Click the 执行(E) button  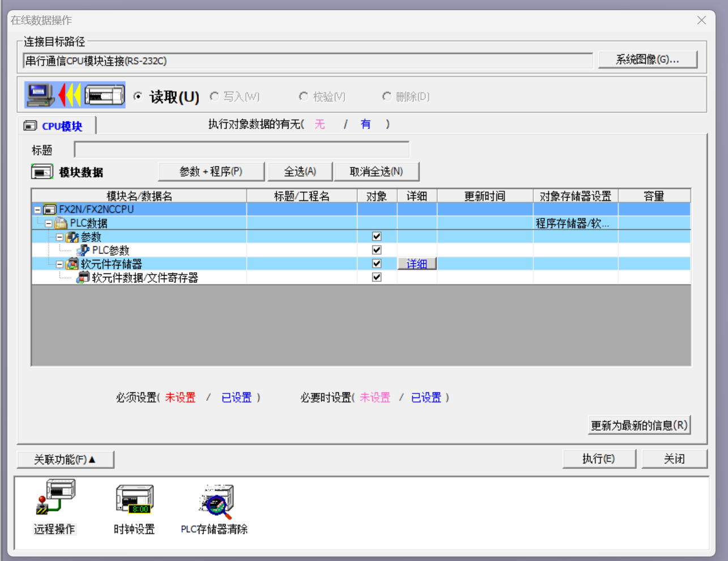click(x=599, y=459)
